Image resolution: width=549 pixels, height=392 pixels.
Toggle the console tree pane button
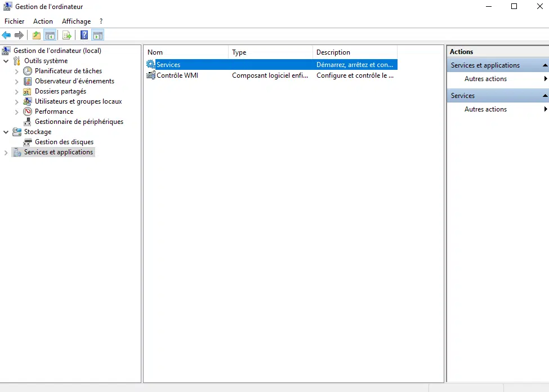point(50,35)
